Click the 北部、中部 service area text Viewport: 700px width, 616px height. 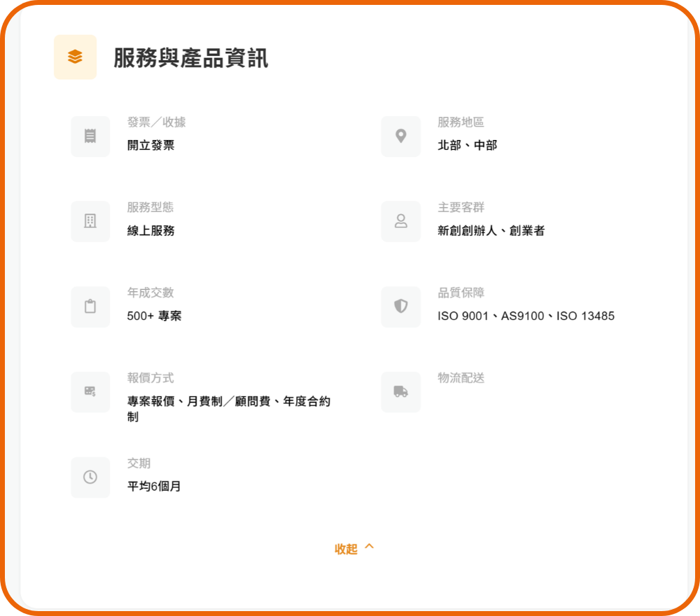pos(467,146)
